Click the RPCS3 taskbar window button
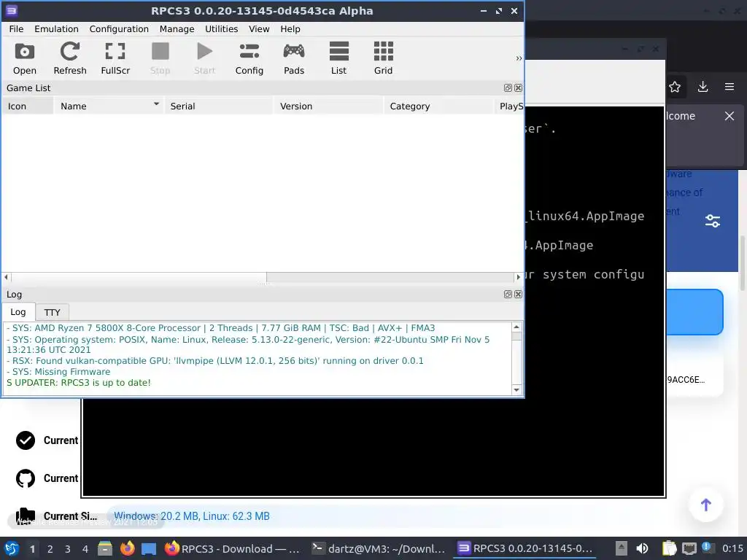The width and height of the screenshot is (747, 560). [525, 548]
